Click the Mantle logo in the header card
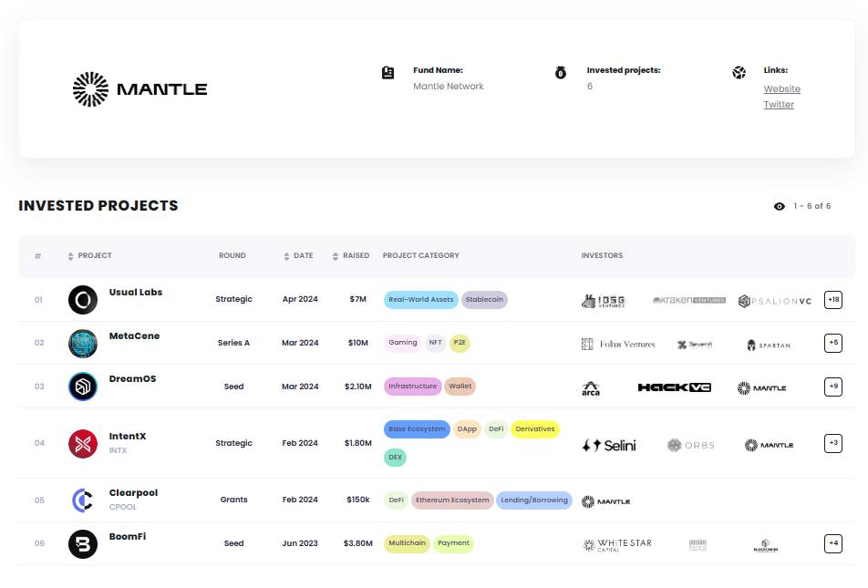 (140, 89)
